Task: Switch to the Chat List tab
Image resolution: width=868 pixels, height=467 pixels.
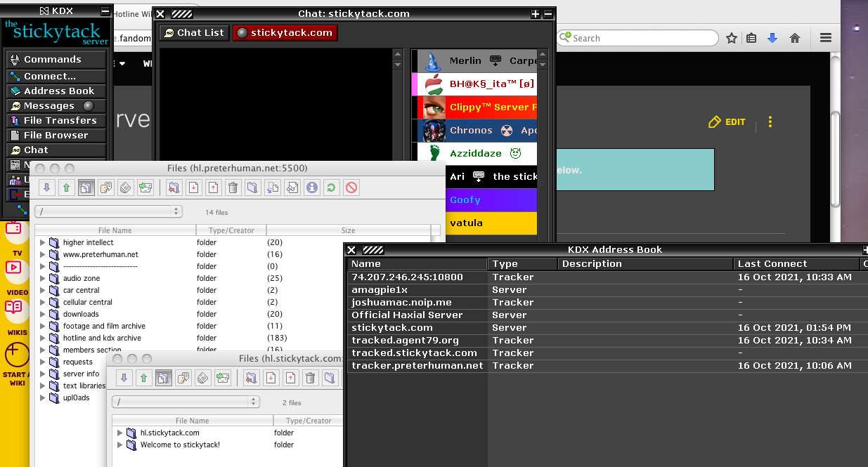Action: pyautogui.click(x=194, y=33)
